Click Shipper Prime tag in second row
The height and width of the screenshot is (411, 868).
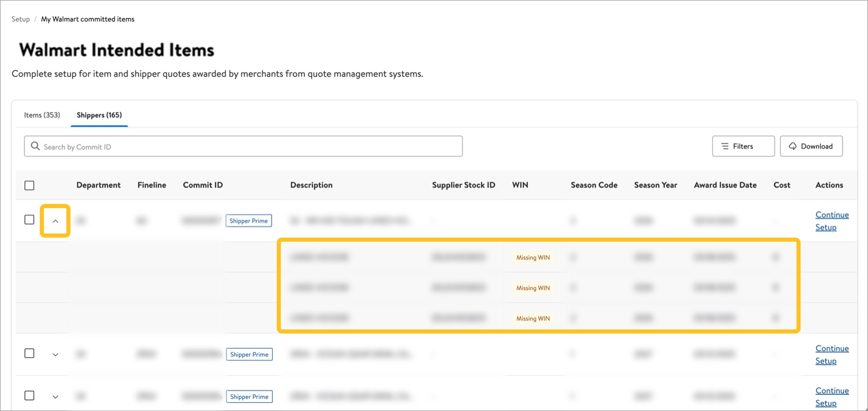coord(249,354)
